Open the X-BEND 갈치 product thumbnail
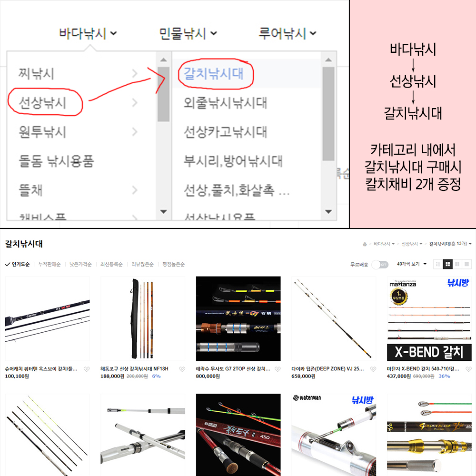Screen dimensions: 476x476 click(429, 318)
